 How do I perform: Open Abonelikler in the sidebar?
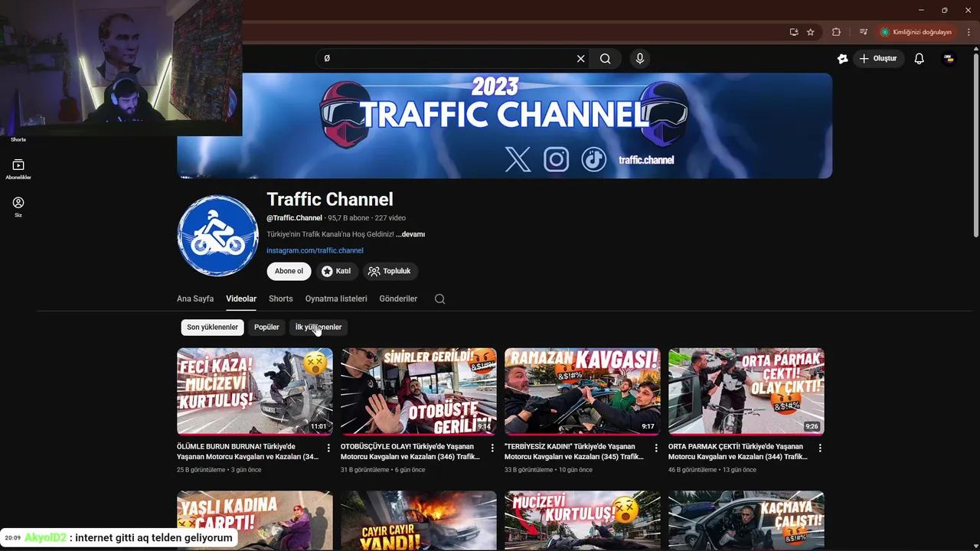(x=18, y=169)
